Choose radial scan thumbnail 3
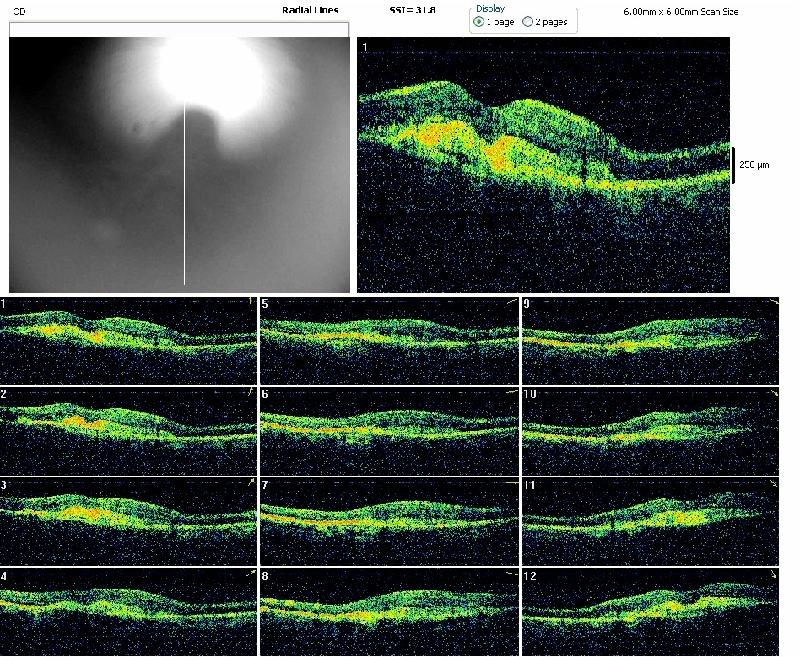800x657 pixels. point(128,520)
